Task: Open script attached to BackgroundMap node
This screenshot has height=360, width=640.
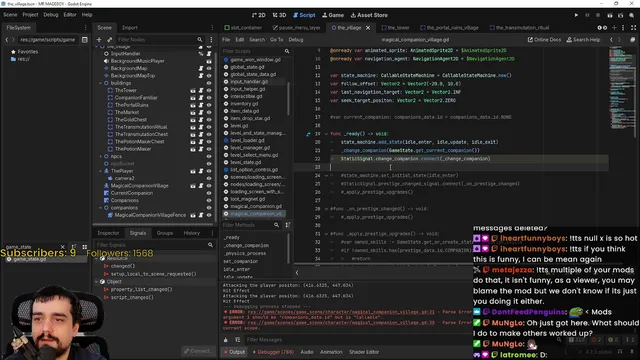Action: 201,68
